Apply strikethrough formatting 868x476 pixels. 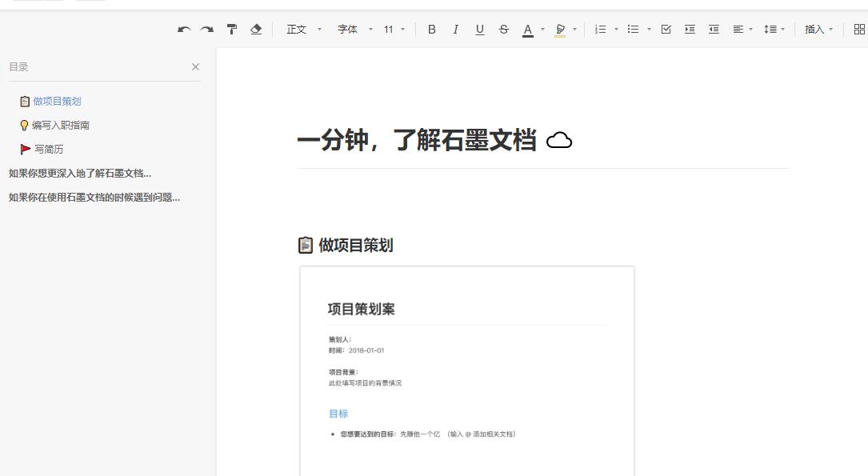coord(503,30)
